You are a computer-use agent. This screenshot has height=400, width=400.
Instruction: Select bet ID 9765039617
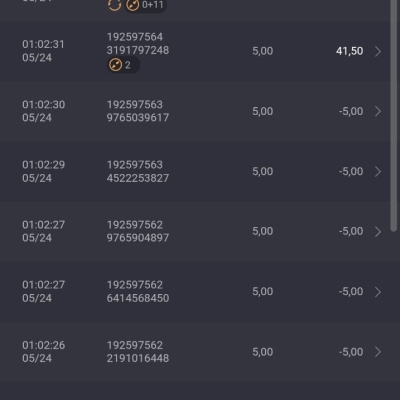point(138,118)
